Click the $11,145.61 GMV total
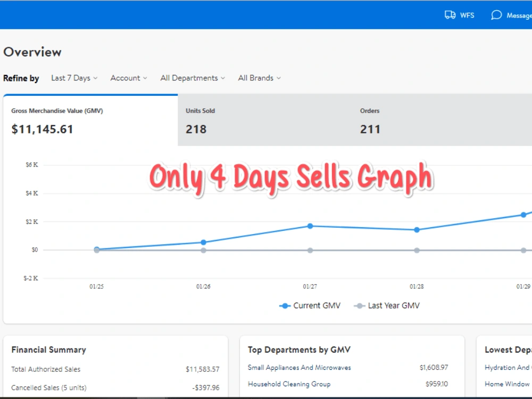The image size is (532, 399). 42,129
